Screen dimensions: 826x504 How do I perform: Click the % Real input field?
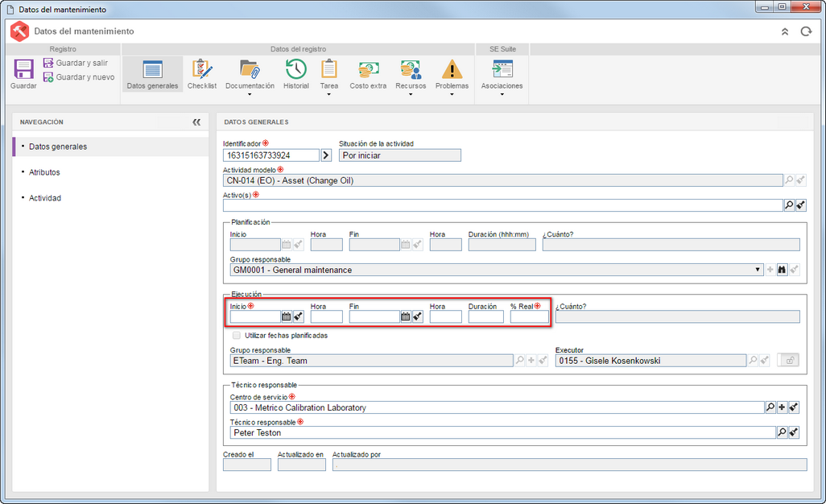click(529, 316)
